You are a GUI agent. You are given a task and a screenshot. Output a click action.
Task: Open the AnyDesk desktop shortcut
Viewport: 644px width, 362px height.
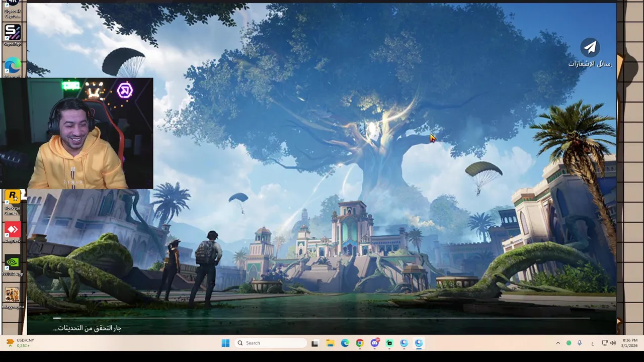coord(13,233)
